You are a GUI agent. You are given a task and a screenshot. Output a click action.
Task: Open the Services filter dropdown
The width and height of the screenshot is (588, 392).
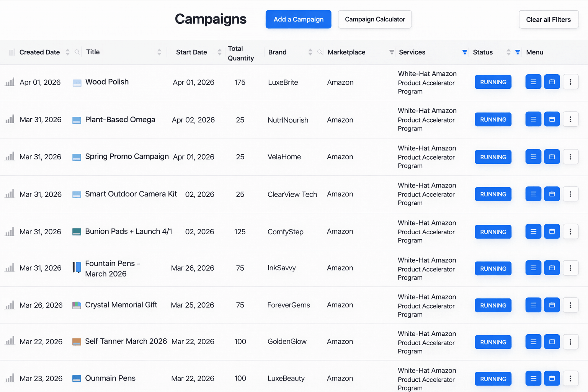(464, 52)
